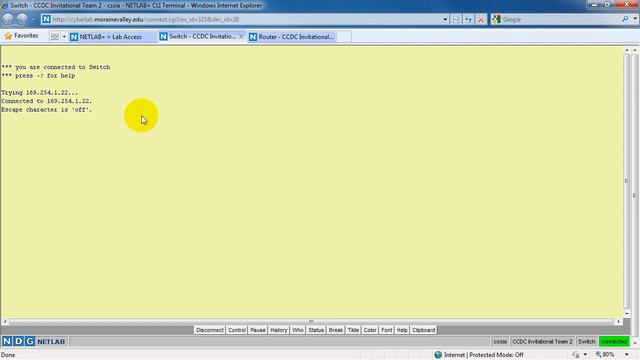Screen dimensions: 640x360
Task: Click the Google search box
Action: [x=561, y=19]
